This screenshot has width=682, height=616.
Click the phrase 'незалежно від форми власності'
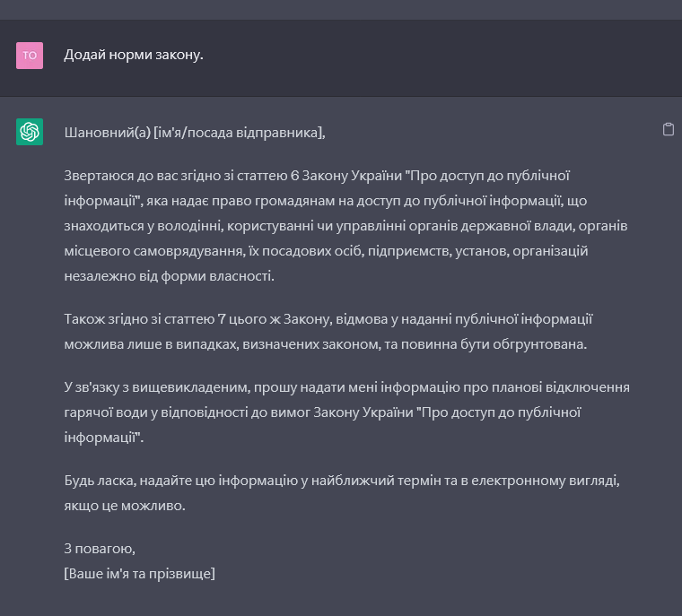coord(169,276)
